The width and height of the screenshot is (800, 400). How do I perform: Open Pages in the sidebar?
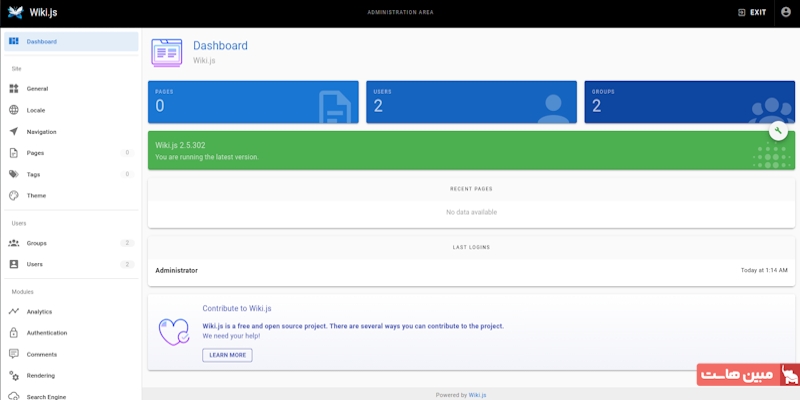(x=36, y=153)
